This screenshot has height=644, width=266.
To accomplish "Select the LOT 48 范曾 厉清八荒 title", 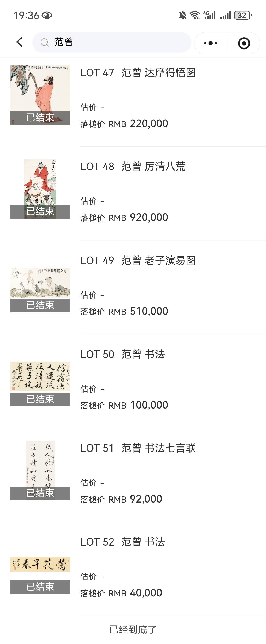I will pos(133,167).
